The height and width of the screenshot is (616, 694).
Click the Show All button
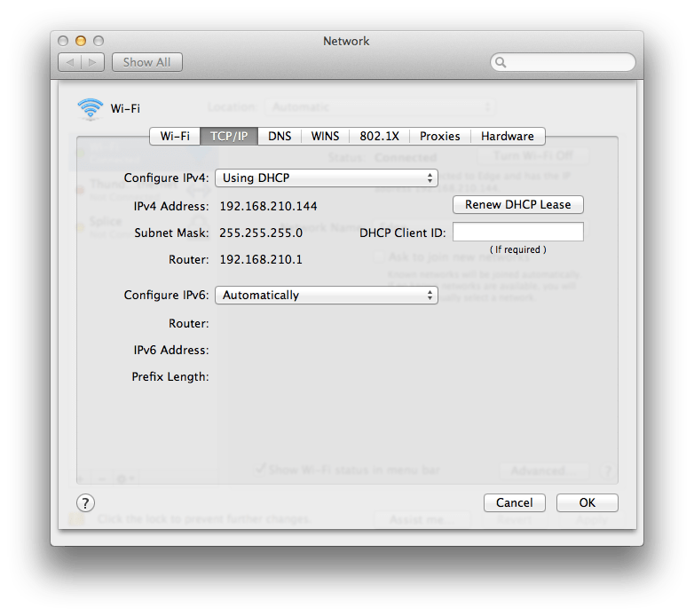(x=147, y=62)
